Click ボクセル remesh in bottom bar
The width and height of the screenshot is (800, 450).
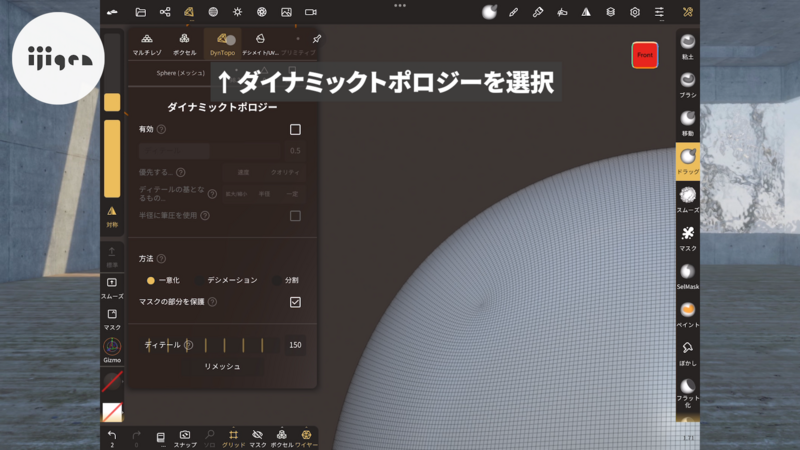(282, 438)
